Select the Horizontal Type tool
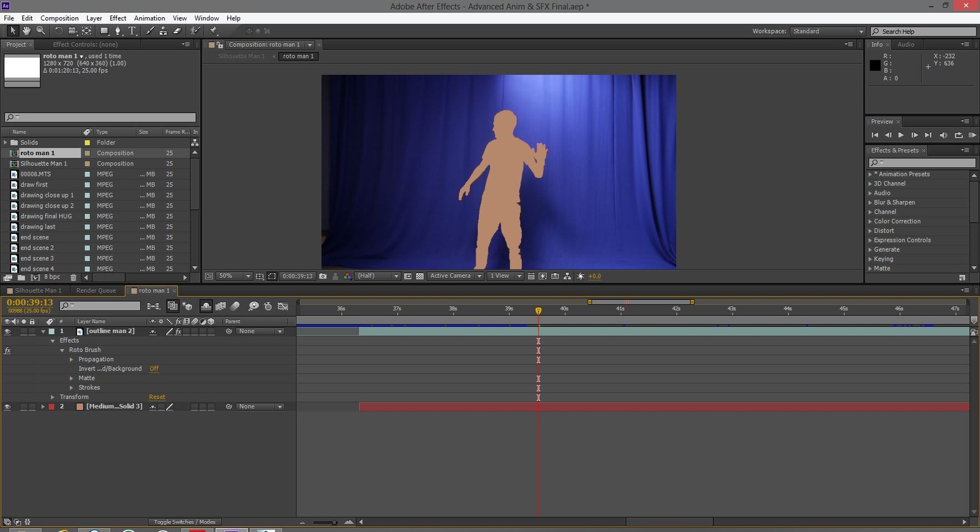The image size is (980, 532). (132, 31)
